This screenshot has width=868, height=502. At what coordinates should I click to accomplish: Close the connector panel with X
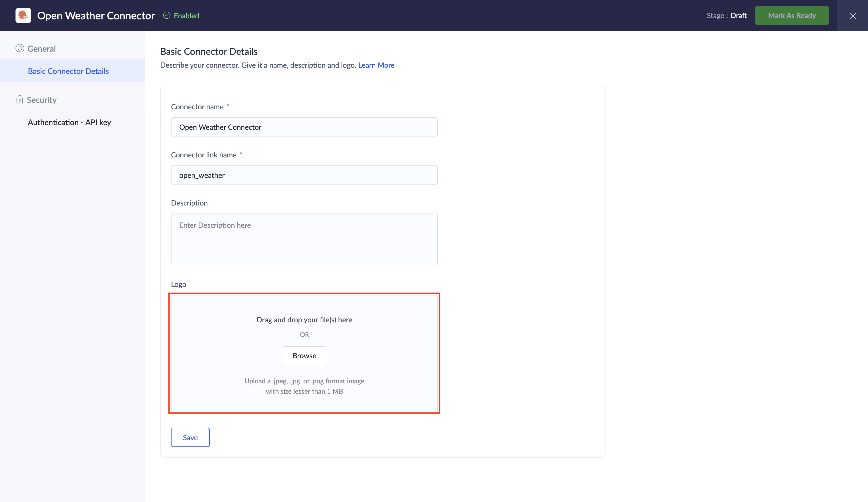click(853, 16)
